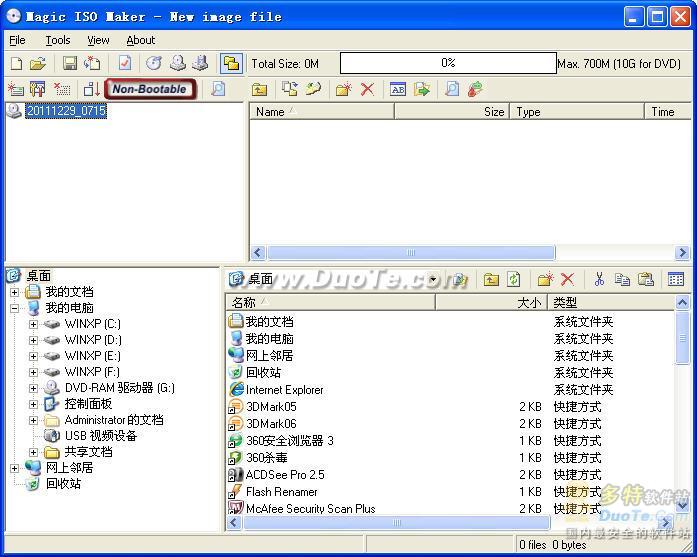Screen dimensions: 697x557
Task: Click the Properties checkmark document icon
Action: [x=125, y=63]
